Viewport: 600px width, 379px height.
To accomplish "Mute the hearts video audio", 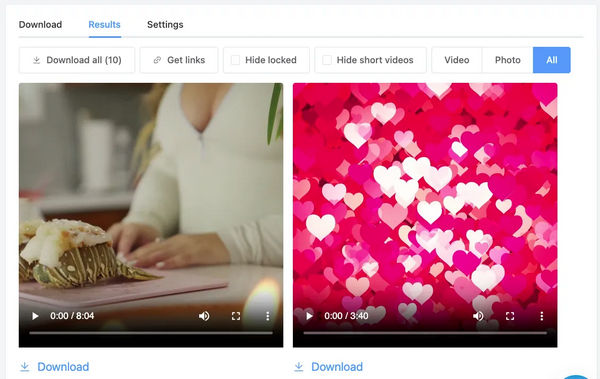I will [x=478, y=316].
